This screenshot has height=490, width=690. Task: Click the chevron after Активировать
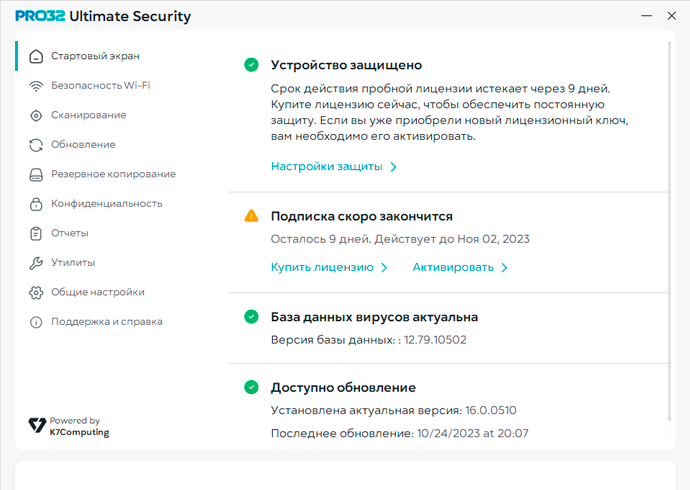pos(505,268)
